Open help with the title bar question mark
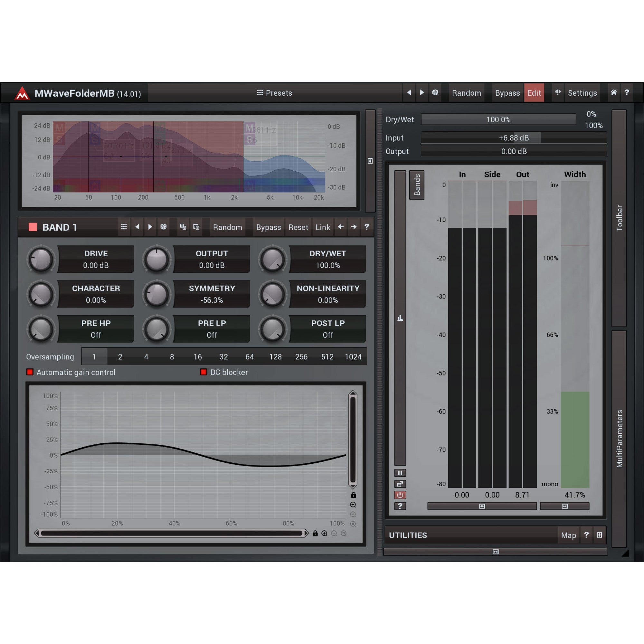This screenshot has width=644, height=644. coord(627,93)
